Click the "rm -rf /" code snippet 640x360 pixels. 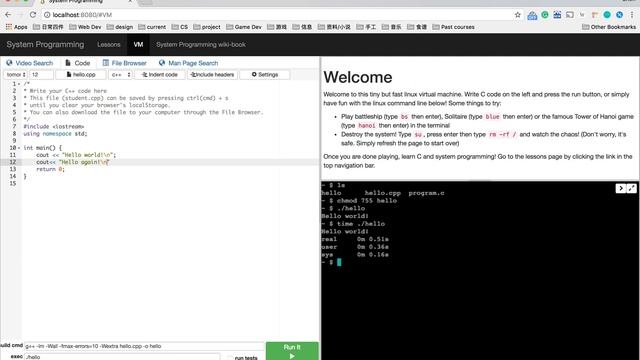(502, 134)
